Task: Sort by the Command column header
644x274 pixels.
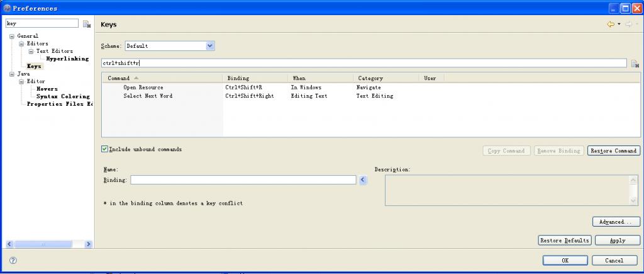Action: (x=162, y=77)
